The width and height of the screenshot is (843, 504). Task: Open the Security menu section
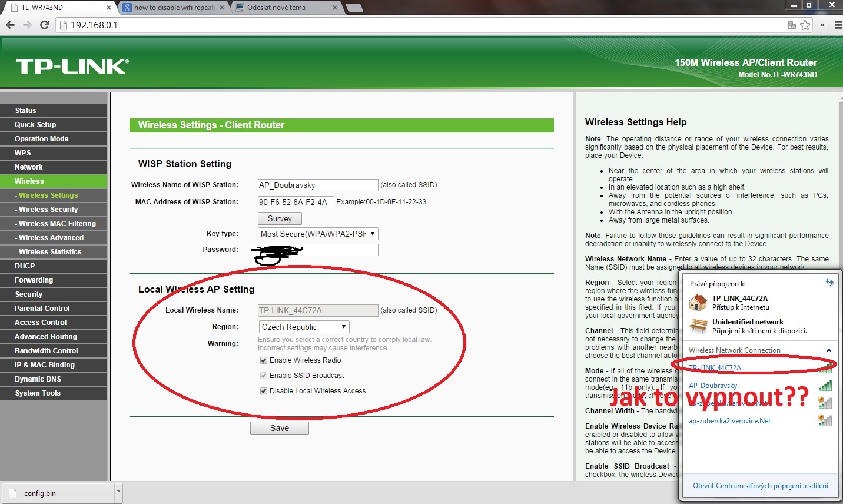pos(54,294)
